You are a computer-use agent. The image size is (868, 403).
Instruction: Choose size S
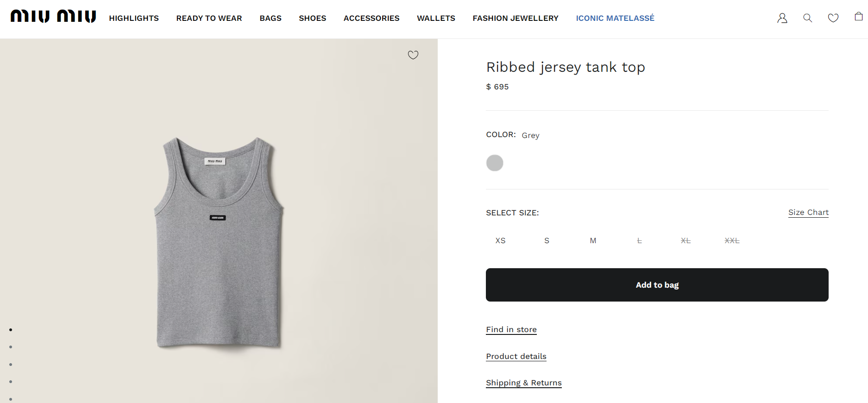(547, 240)
